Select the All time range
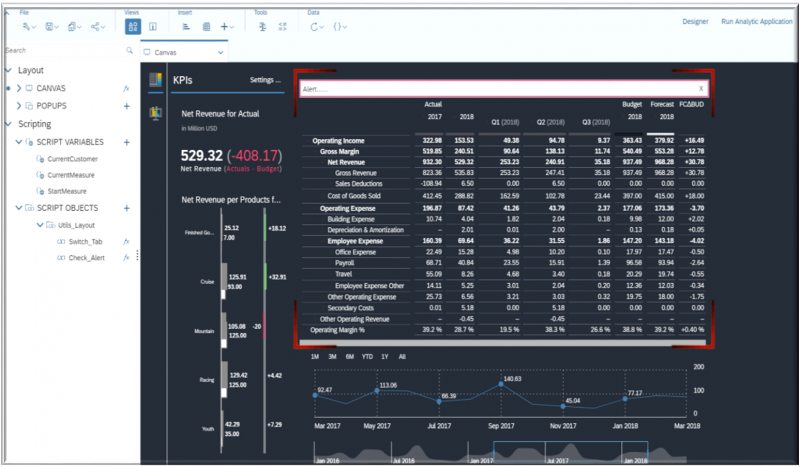The image size is (800, 467). click(x=402, y=357)
